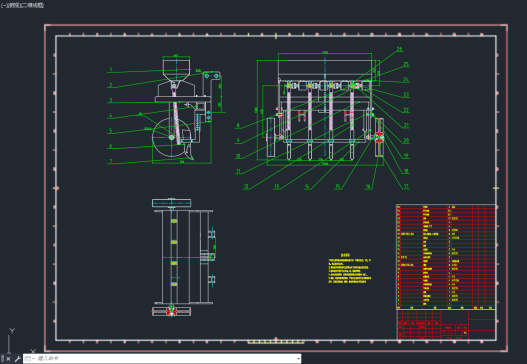Select part balloon number 9
Screen dimensions: 527x364
238,140
